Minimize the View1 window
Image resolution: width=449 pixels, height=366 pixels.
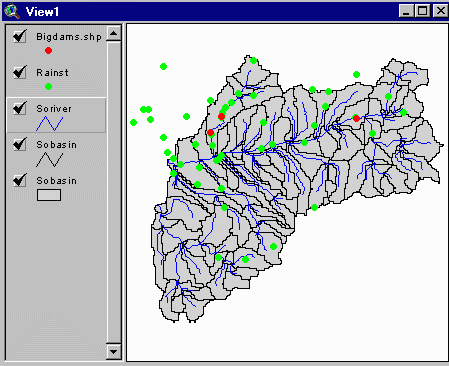406,11
